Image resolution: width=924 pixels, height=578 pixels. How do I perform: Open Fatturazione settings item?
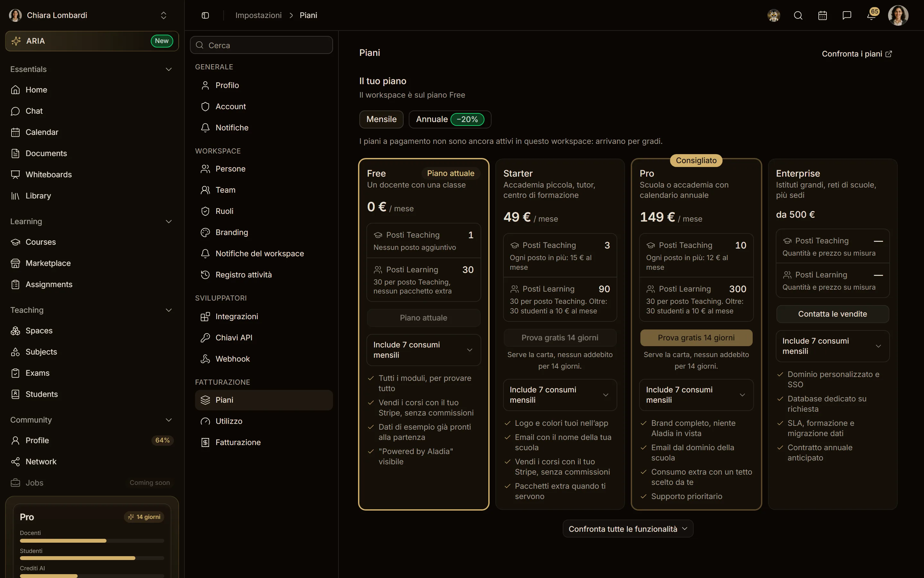tap(264, 442)
